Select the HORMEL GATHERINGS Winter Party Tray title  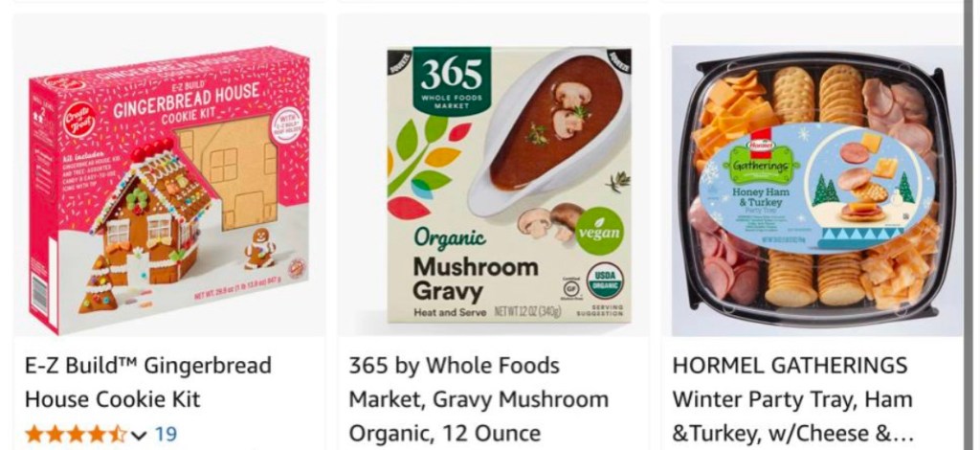pos(792,398)
